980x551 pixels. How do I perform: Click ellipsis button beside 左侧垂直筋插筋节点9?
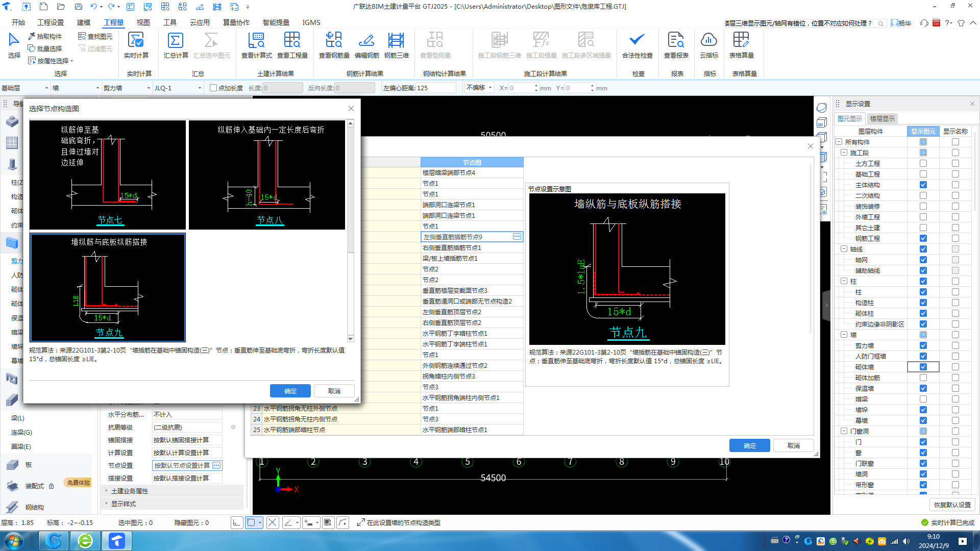click(x=517, y=237)
